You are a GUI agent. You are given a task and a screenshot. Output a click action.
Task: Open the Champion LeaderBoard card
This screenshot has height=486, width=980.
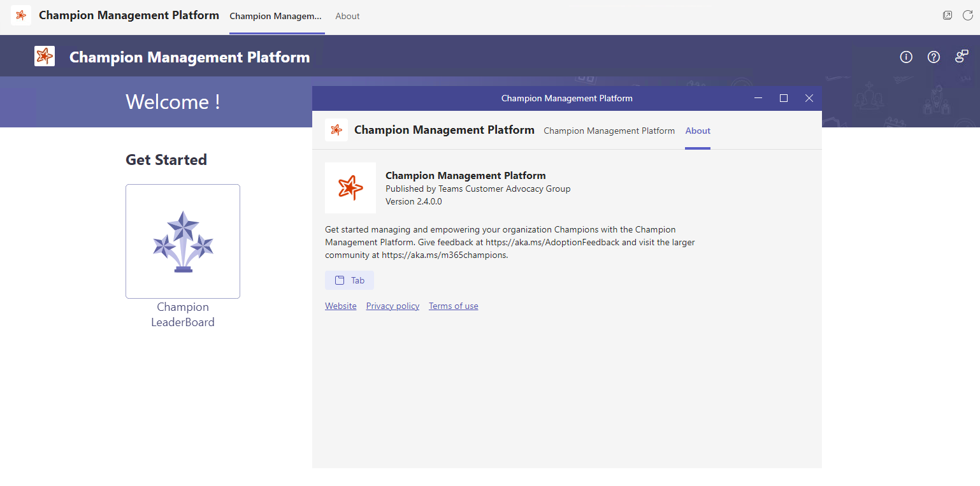pyautogui.click(x=183, y=241)
